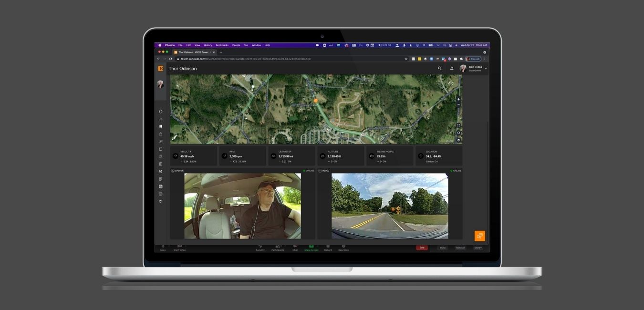Click Share Screen in the Zoom toolbar

point(312,248)
